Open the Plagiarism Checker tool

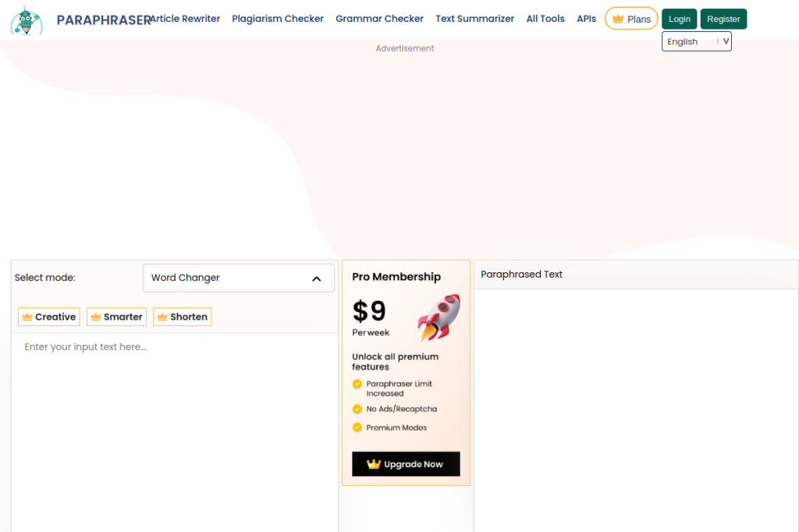click(278, 19)
